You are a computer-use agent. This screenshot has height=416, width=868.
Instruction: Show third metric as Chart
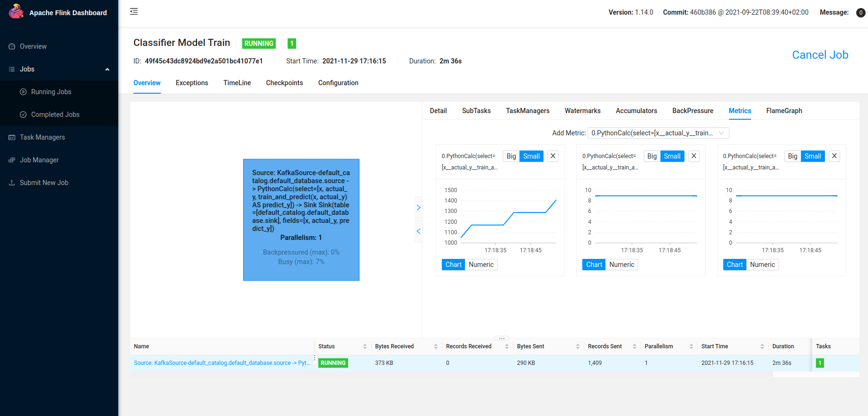coord(735,265)
